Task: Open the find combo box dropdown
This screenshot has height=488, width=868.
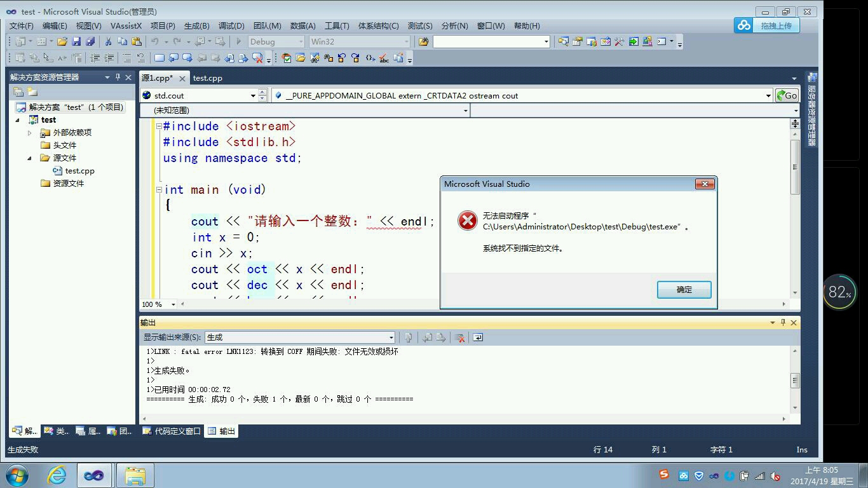Action: [x=546, y=41]
